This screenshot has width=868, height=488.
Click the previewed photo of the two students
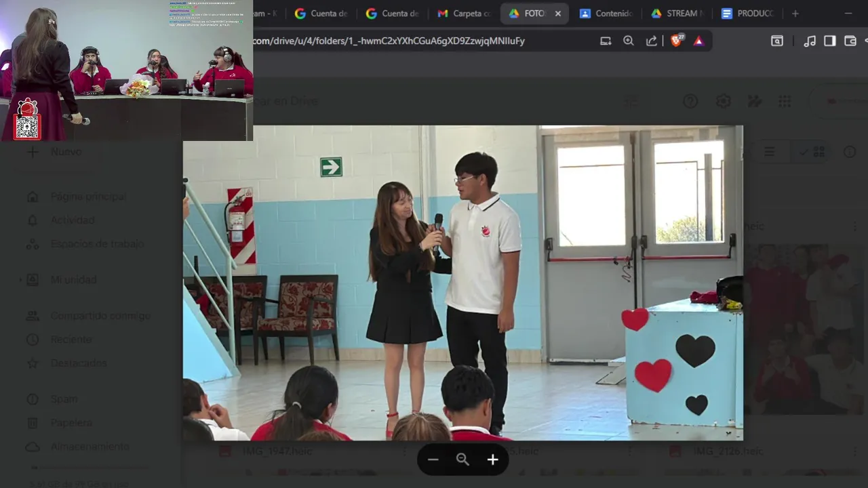click(462, 283)
